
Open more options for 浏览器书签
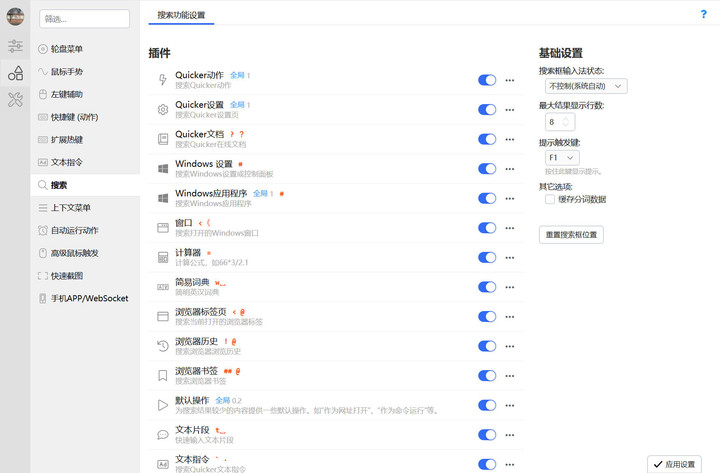tap(510, 376)
